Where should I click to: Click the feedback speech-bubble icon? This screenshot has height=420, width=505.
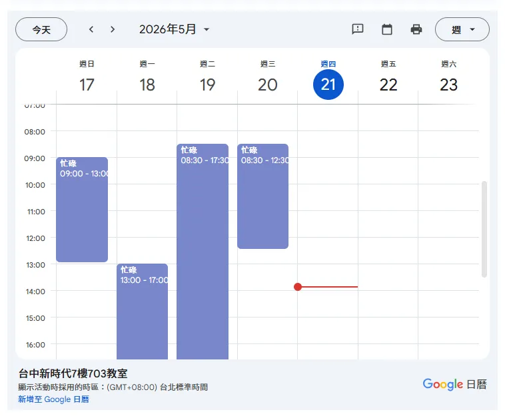[x=358, y=29]
